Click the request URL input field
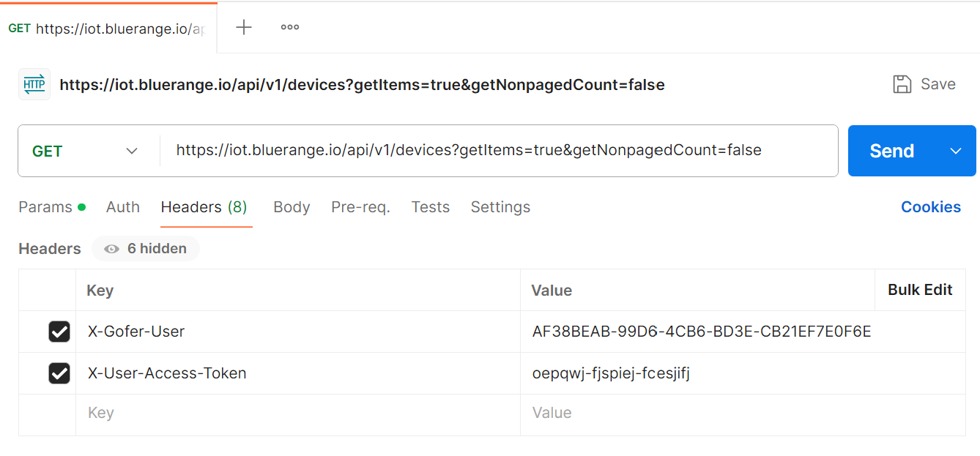Image resolution: width=980 pixels, height=456 pixels. point(498,151)
